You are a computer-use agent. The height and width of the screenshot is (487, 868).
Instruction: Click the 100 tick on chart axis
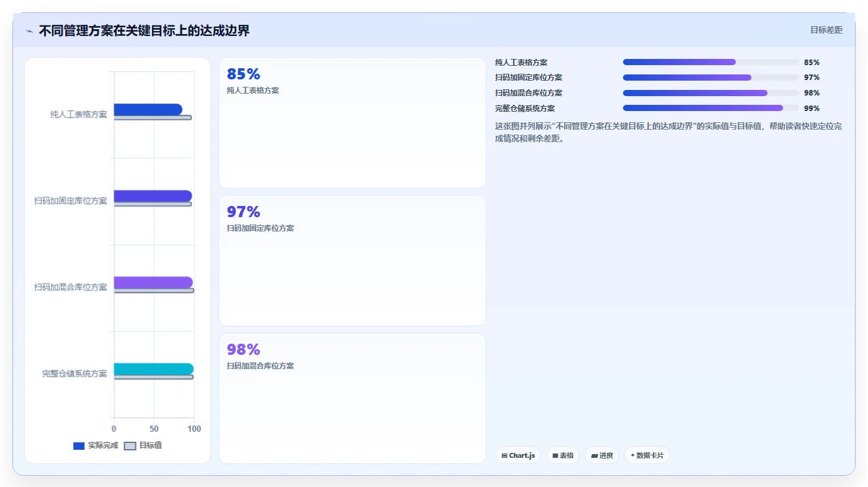(194, 429)
